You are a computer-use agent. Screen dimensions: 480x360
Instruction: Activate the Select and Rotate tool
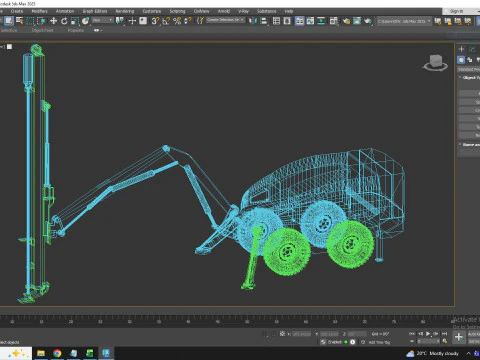tap(64, 21)
